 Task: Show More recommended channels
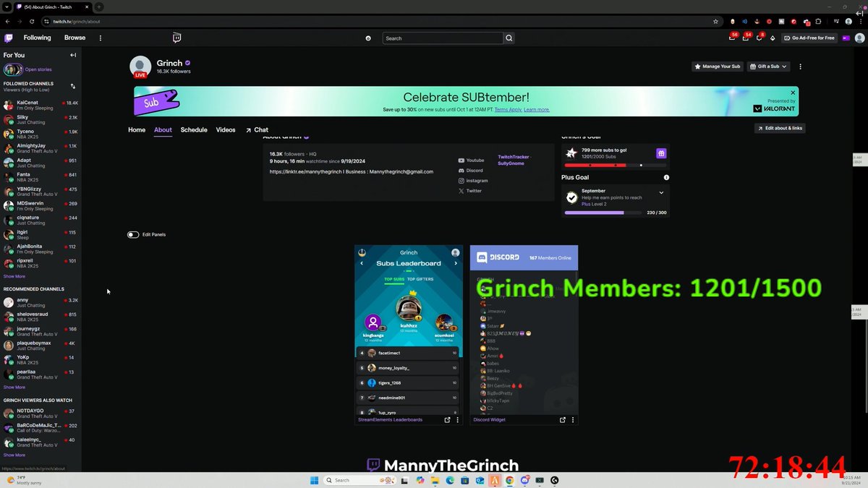(x=14, y=387)
